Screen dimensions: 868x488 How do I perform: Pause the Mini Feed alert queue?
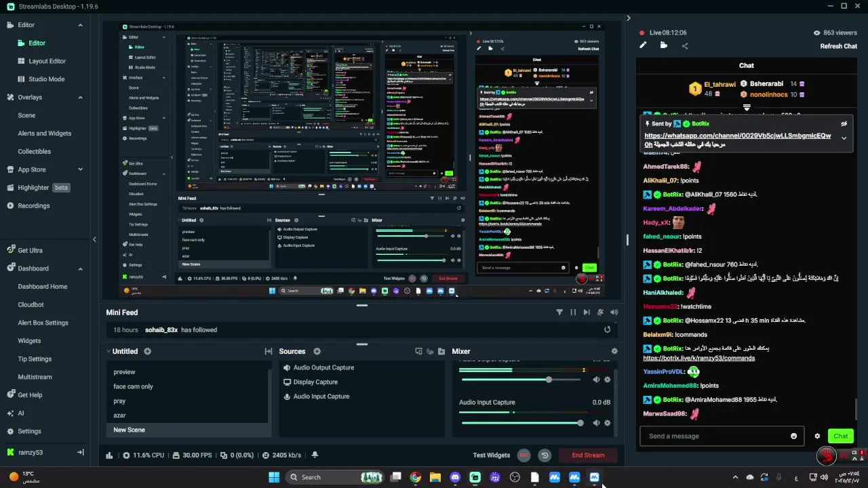573,312
